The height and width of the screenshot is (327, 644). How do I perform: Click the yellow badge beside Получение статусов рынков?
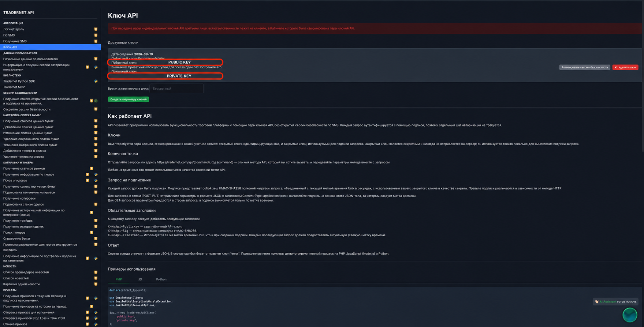tap(92, 169)
